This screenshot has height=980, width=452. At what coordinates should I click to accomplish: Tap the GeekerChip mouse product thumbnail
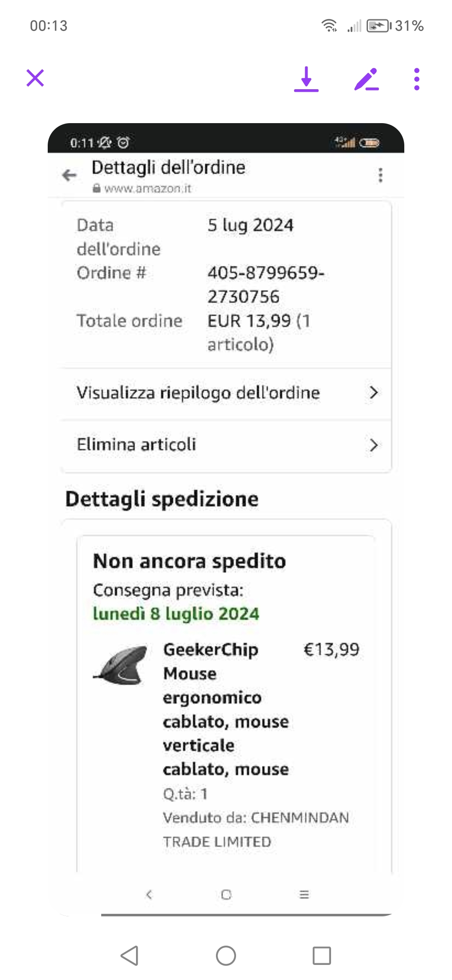[x=121, y=665]
